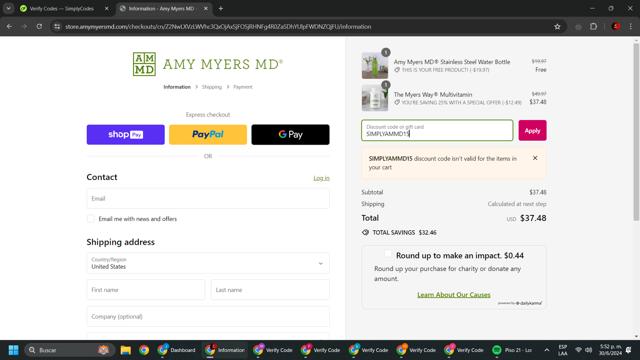Open the Log in link
The width and height of the screenshot is (640, 360).
pyautogui.click(x=321, y=178)
